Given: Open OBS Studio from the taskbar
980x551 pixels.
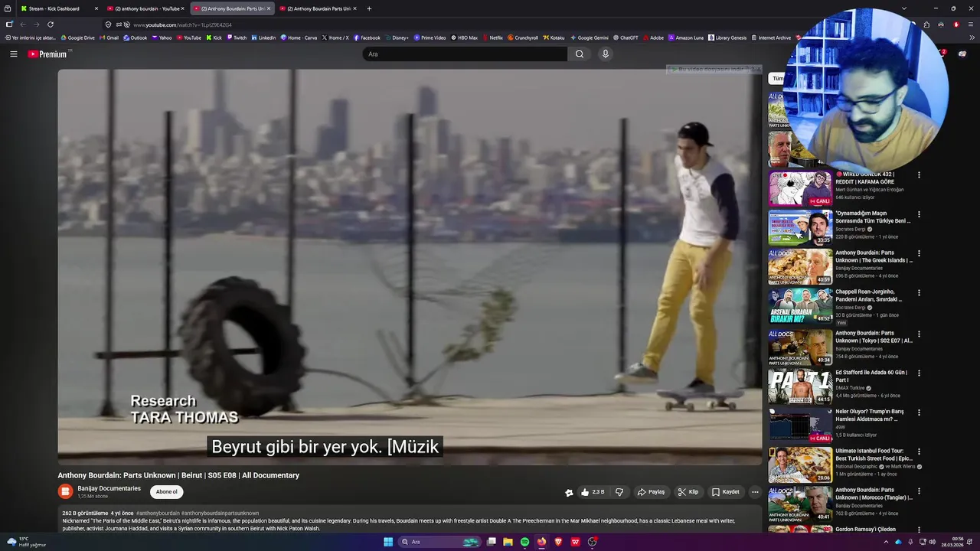Looking at the screenshot, I should point(592,542).
